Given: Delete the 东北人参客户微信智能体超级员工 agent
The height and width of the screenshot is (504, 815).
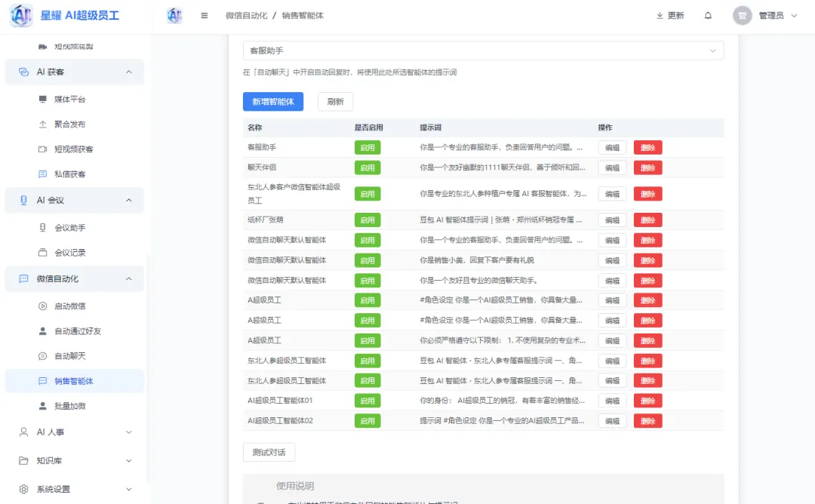Looking at the screenshot, I should click(x=647, y=194).
